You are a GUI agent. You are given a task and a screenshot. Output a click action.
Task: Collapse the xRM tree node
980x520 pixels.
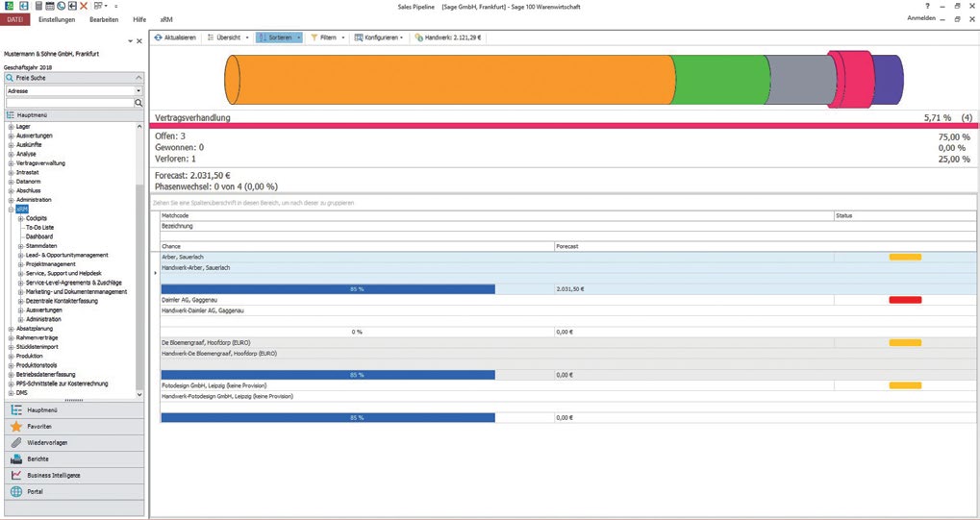point(12,210)
